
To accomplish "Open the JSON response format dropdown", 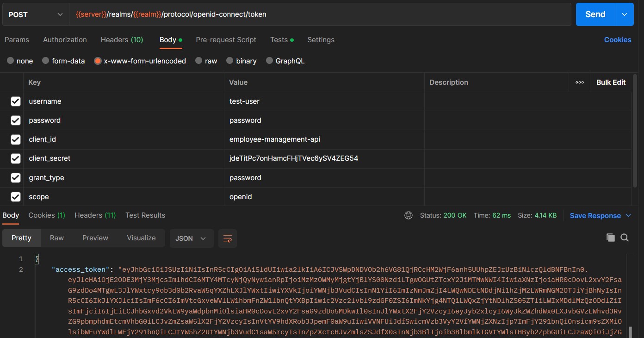I will 191,238.
